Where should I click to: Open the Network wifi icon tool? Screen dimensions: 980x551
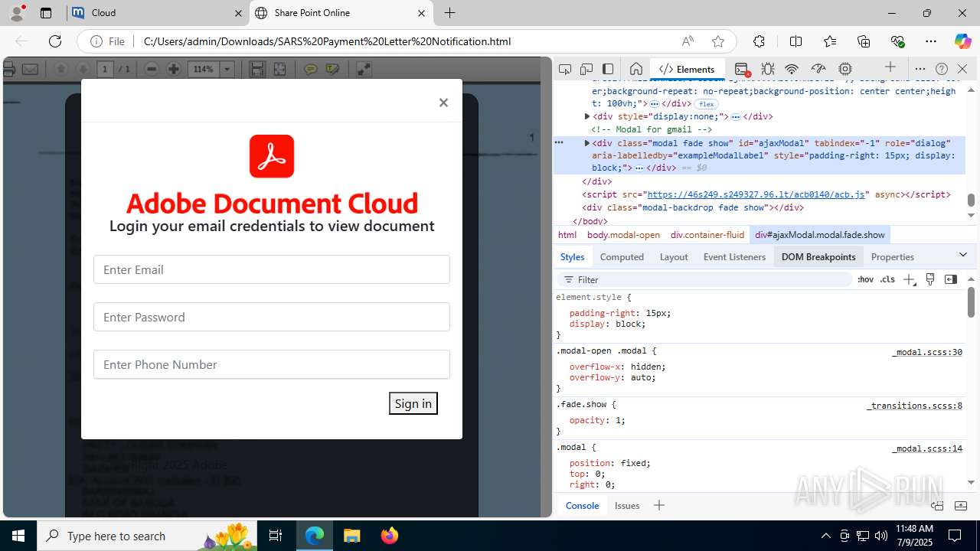pos(792,69)
